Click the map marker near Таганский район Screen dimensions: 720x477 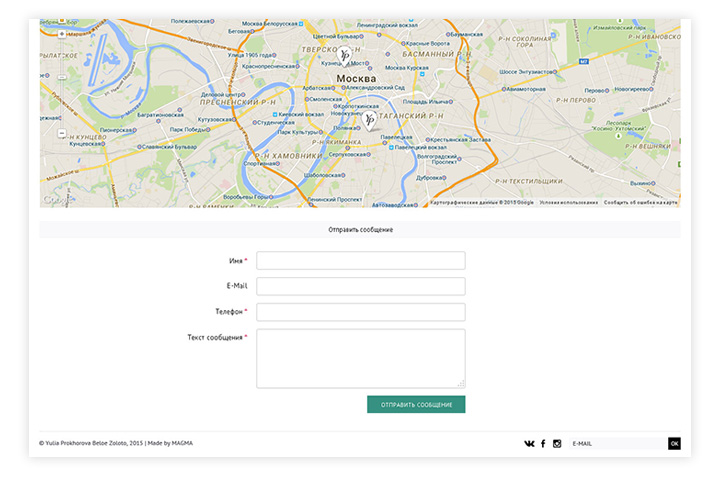tap(369, 120)
